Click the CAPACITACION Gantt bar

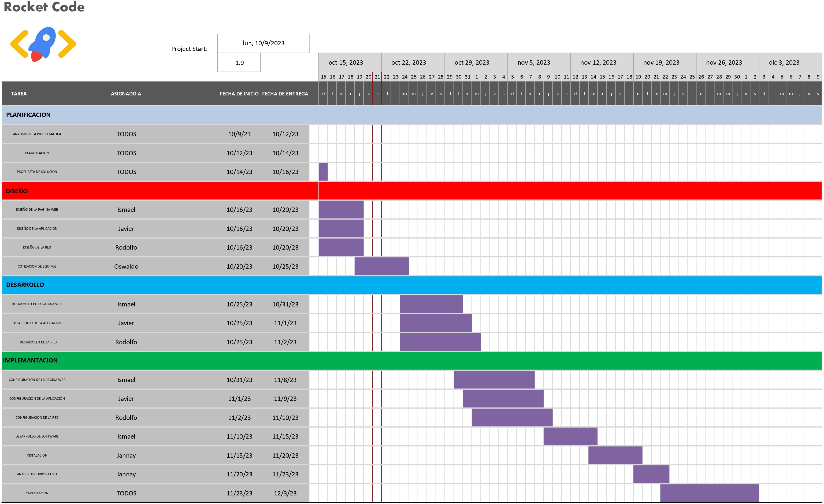710,493
